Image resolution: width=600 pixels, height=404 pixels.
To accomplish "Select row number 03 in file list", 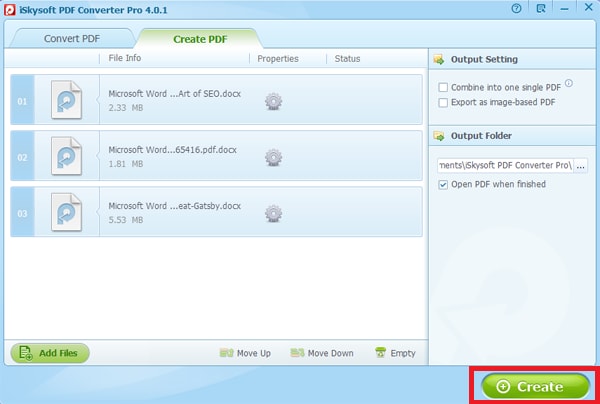I will pyautogui.click(x=22, y=212).
